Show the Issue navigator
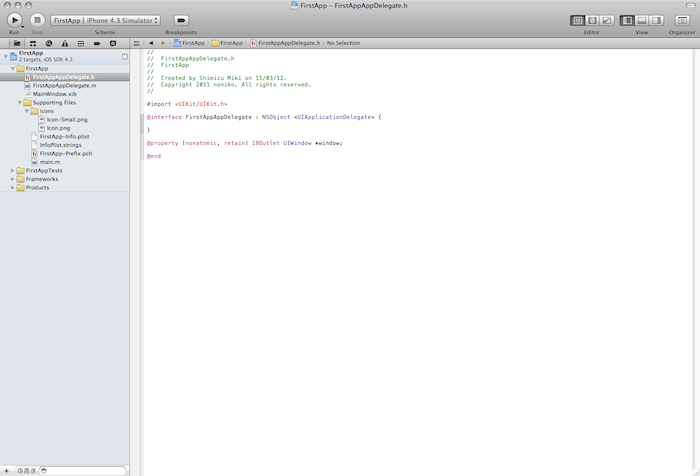 pos(65,43)
